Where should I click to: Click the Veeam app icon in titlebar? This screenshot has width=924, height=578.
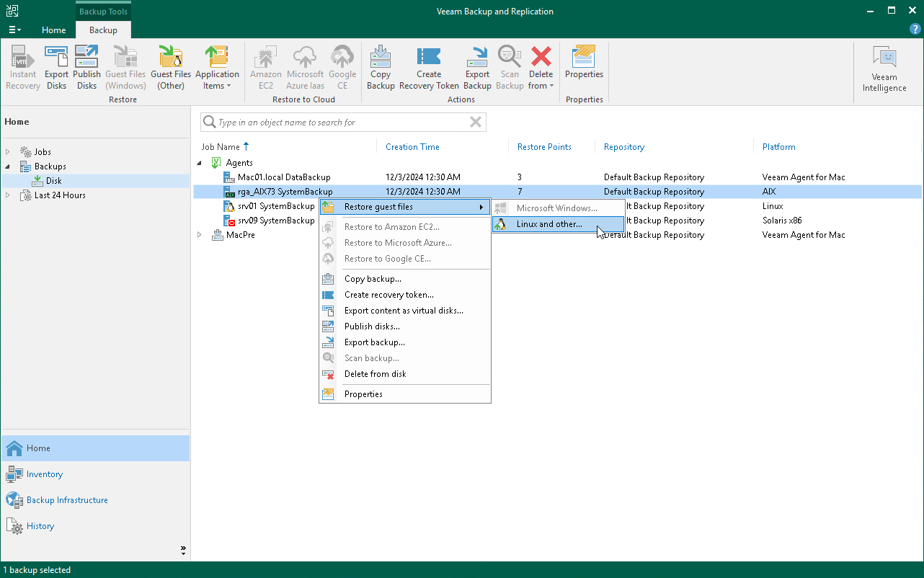coord(13,11)
